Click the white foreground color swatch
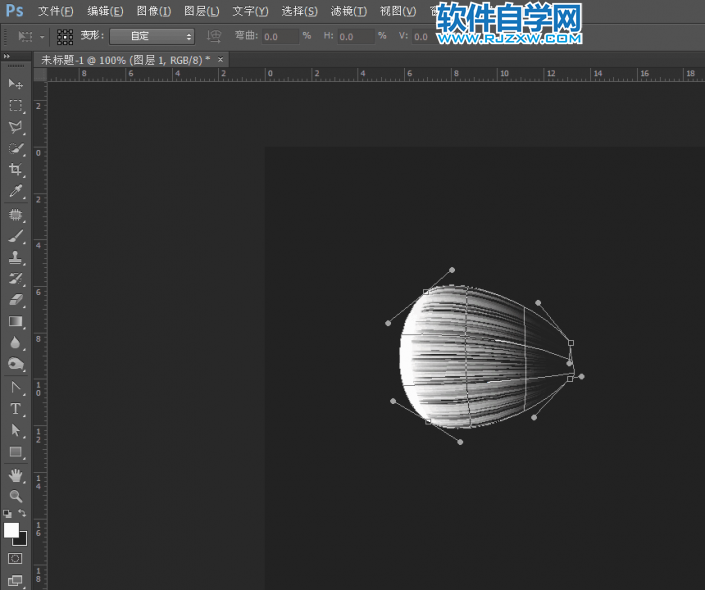This screenshot has height=590, width=705. click(11, 529)
